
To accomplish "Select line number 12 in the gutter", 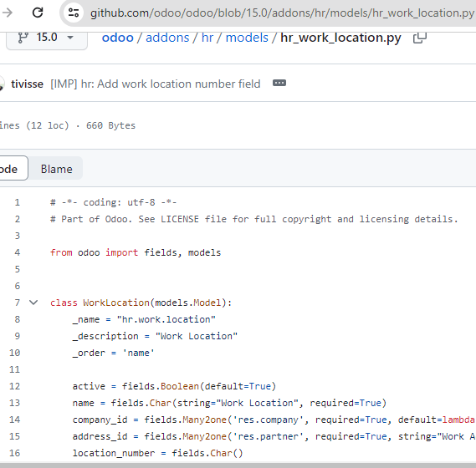I will point(14,386).
